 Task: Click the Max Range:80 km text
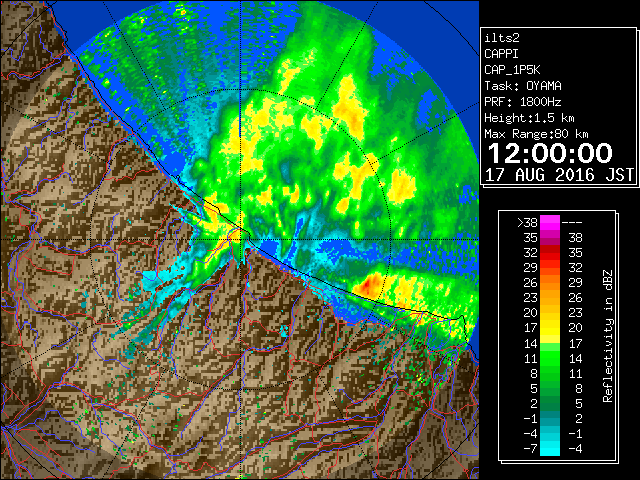pyautogui.click(x=536, y=134)
